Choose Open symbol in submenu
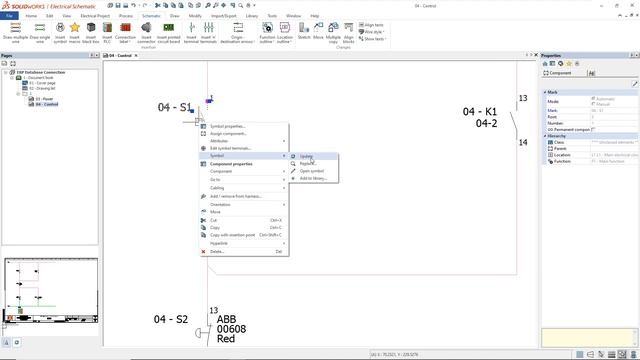This screenshot has width=640, height=360. click(313, 171)
